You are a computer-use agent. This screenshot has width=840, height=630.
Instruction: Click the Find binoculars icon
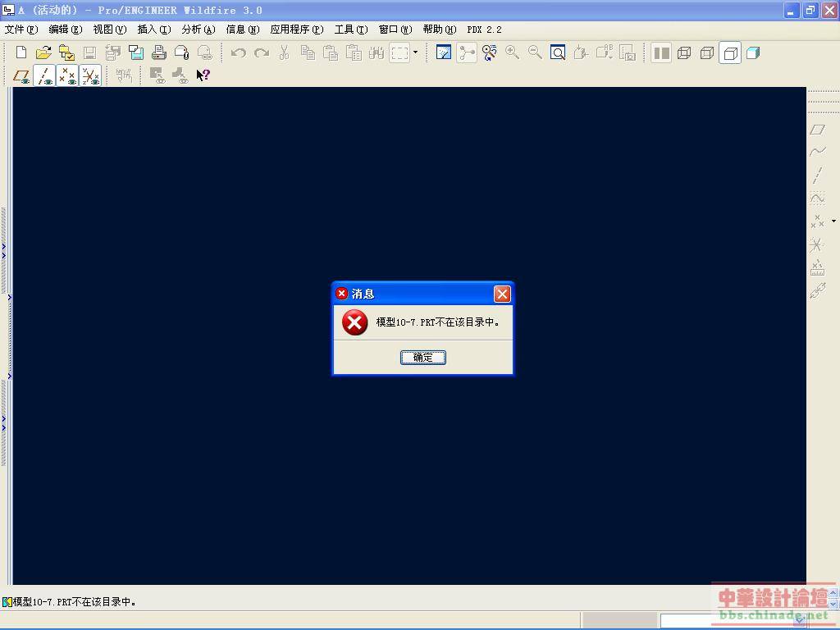coord(376,52)
